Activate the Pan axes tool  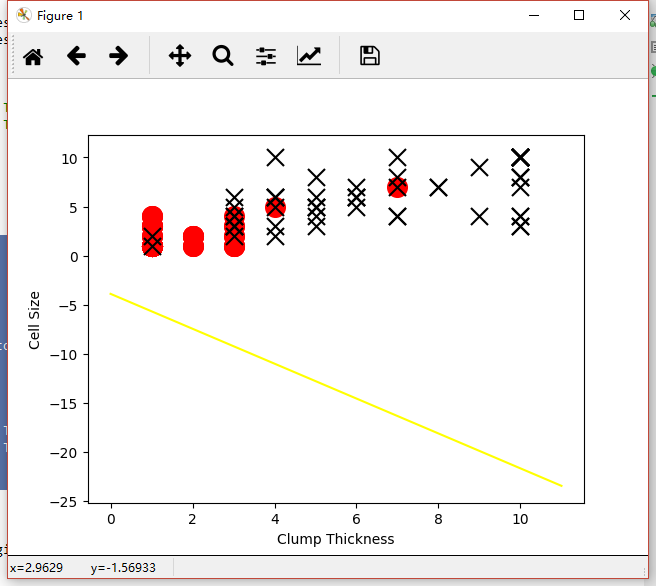pyautogui.click(x=180, y=56)
